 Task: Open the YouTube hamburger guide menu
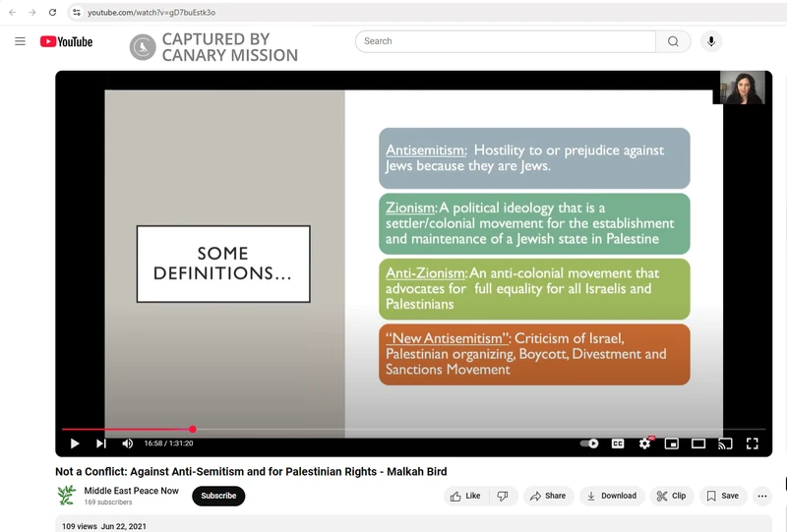20,41
